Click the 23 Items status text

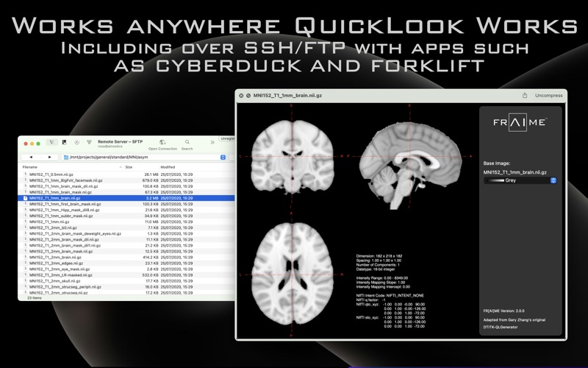[x=35, y=298]
